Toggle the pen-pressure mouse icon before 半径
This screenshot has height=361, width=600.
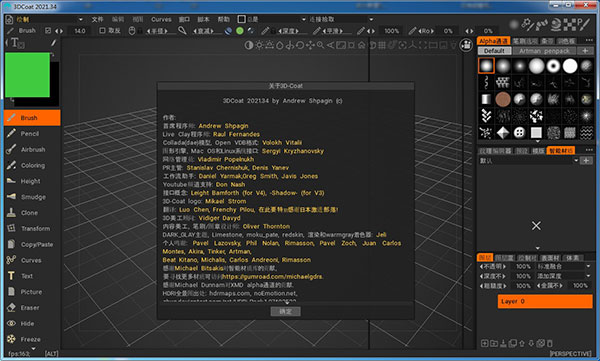[132, 31]
